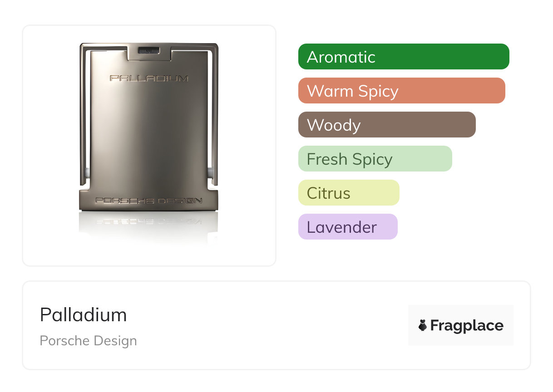Image resolution: width=553 pixels, height=392 pixels.
Task: Click the engraved PORSCHE DESIGN base text
Action: tap(149, 201)
